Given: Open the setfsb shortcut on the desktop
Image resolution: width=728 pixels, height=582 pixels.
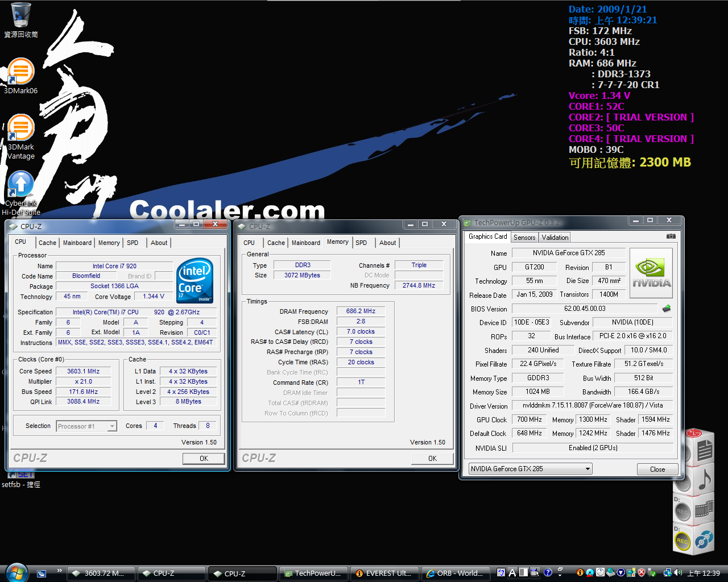Looking at the screenshot, I should point(21,480).
